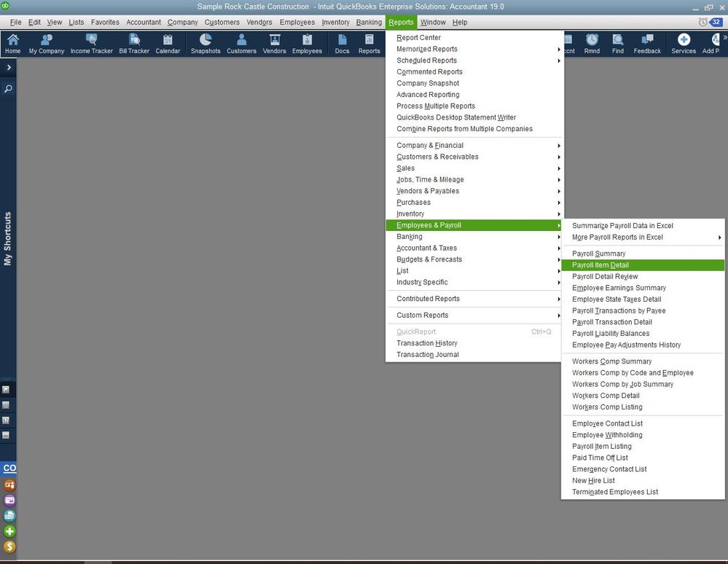728x564 pixels.
Task: Open the Help menu
Action: pyautogui.click(x=460, y=23)
